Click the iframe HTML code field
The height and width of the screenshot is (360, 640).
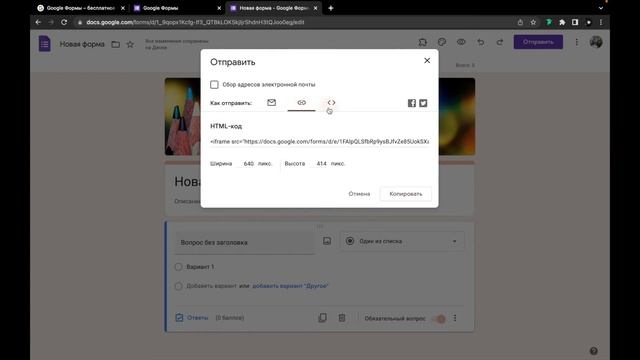pos(320,142)
